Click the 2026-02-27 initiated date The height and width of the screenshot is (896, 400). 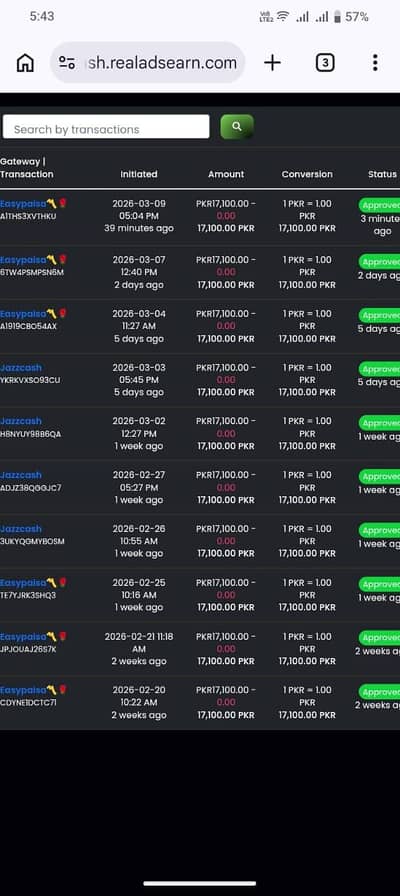[139, 475]
